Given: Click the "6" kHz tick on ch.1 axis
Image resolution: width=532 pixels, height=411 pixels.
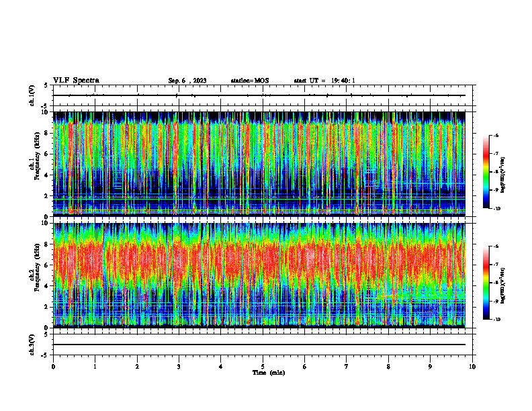Looking at the screenshot, I should click(x=47, y=154).
